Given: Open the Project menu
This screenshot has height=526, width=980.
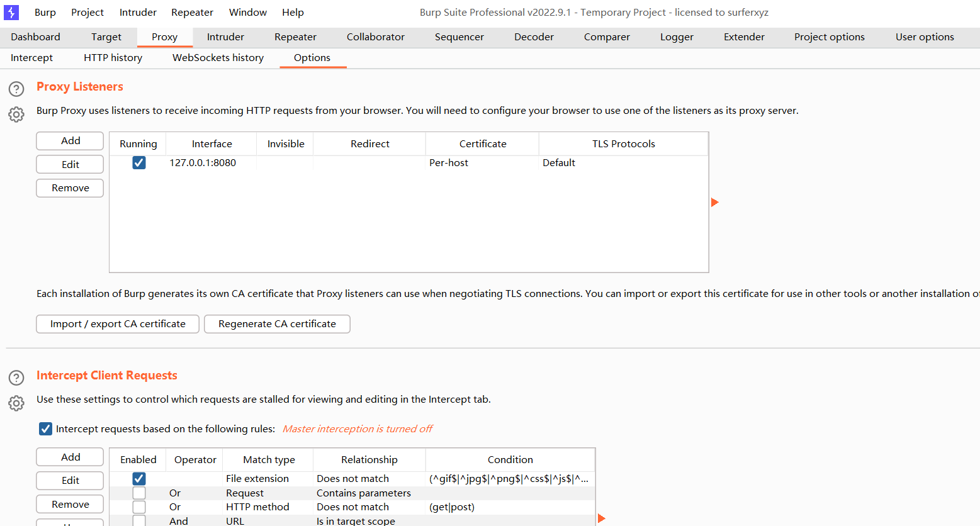Looking at the screenshot, I should point(87,13).
